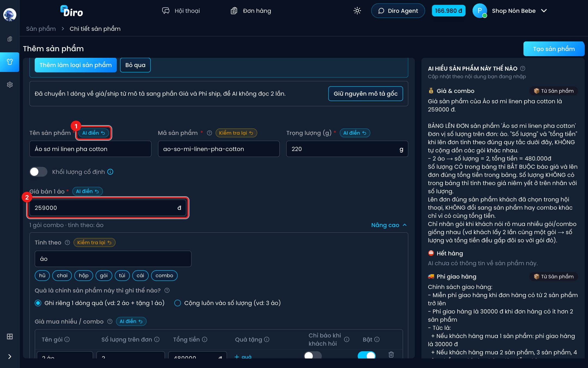The width and height of the screenshot is (588, 368).
Task: Click Giữ nguyên mô tả gốc button
Action: [366, 94]
